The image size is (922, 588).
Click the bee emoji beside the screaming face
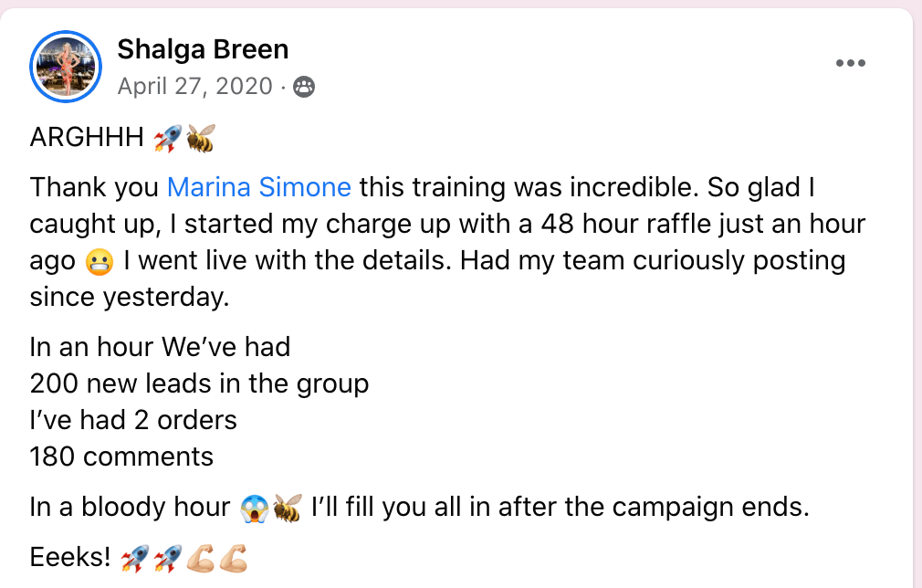[x=287, y=507]
